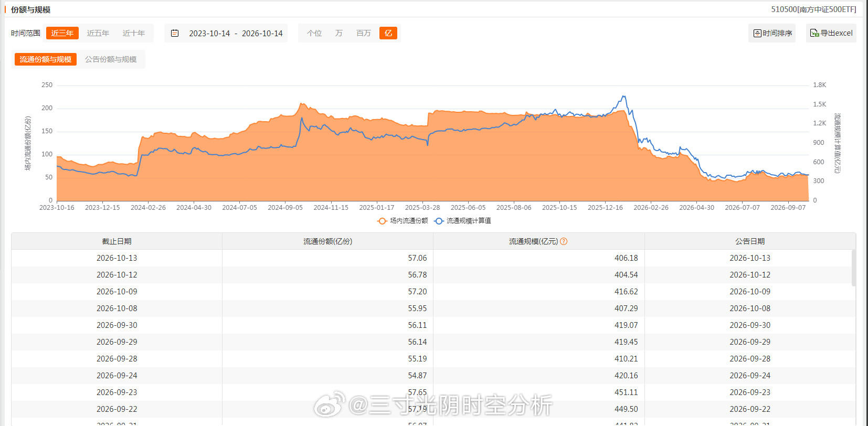Click the 截止日期 cell 2026-09-30
This screenshot has width=868, height=426.
click(117, 325)
